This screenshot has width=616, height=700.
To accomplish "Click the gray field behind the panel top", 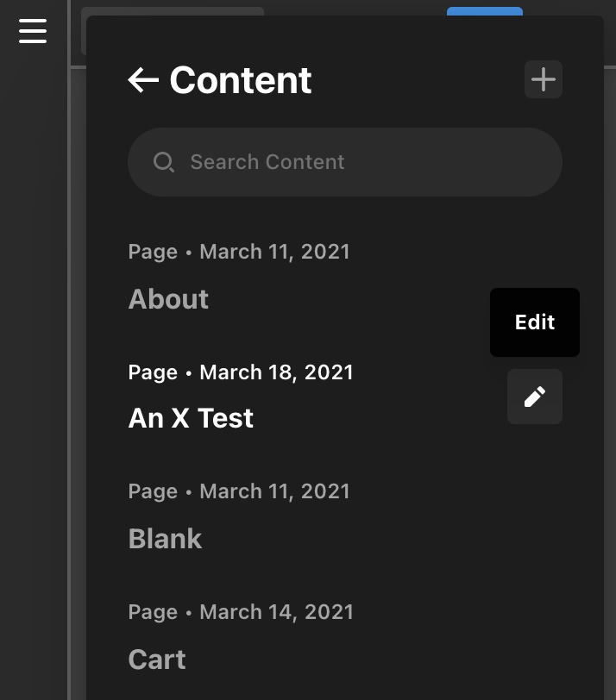I will point(173,11).
